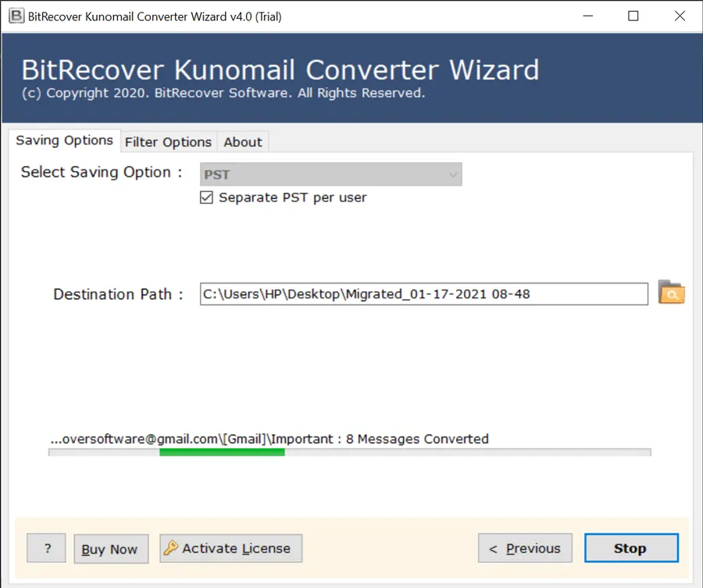Click the browse folder icon beside Destination Path

click(x=671, y=292)
